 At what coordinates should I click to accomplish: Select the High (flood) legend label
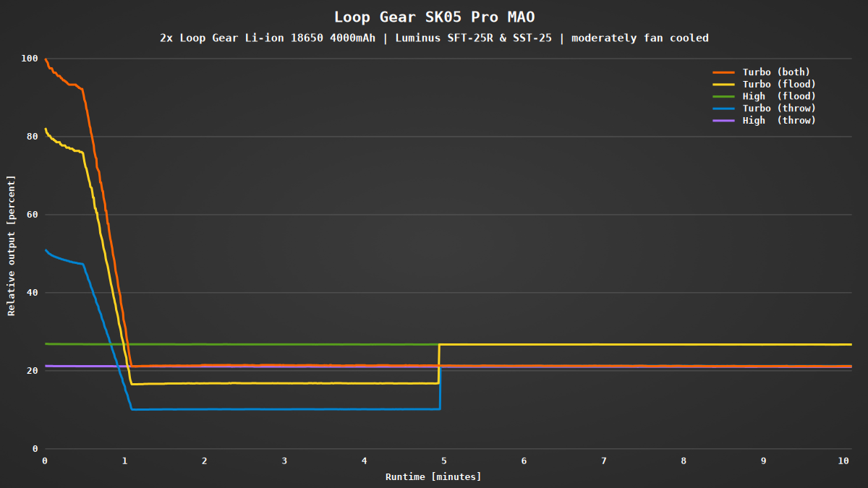(779, 96)
